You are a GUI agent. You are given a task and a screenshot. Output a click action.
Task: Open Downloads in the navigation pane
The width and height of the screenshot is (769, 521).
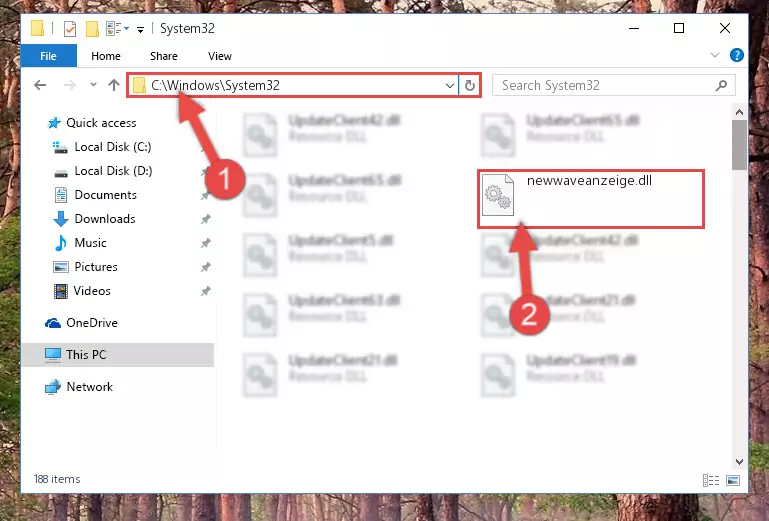pyautogui.click(x=105, y=219)
